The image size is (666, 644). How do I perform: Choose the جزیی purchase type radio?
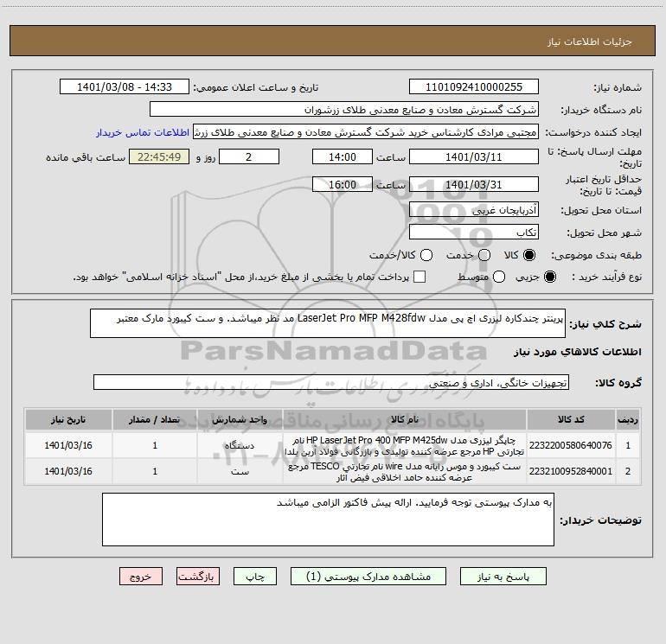point(550,277)
